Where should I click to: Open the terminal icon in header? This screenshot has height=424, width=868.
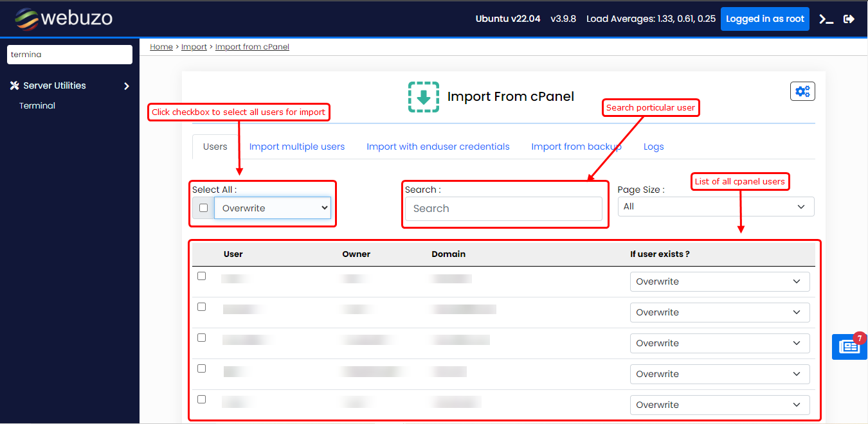(x=826, y=19)
